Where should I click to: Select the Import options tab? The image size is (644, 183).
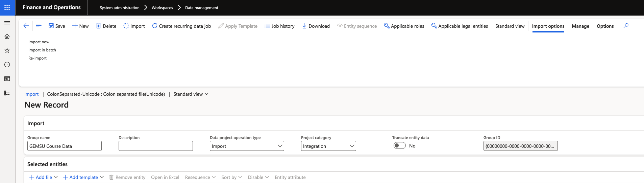coord(548,26)
